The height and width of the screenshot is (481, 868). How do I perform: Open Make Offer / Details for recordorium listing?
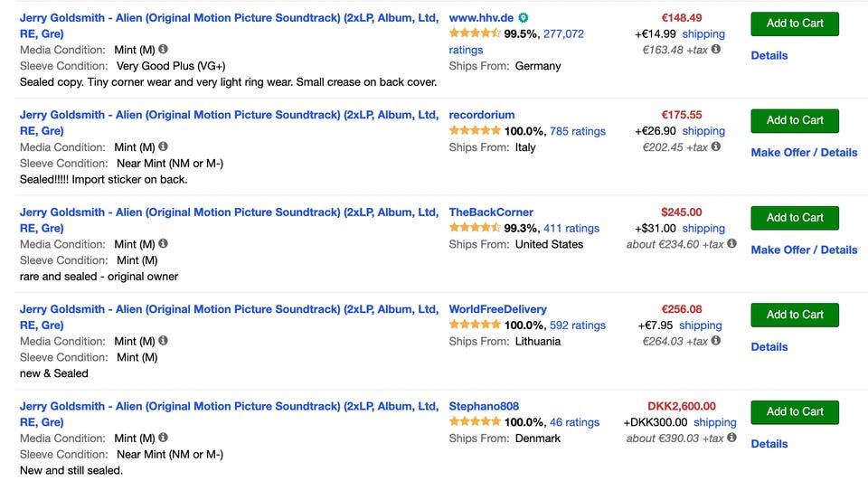pyautogui.click(x=804, y=153)
